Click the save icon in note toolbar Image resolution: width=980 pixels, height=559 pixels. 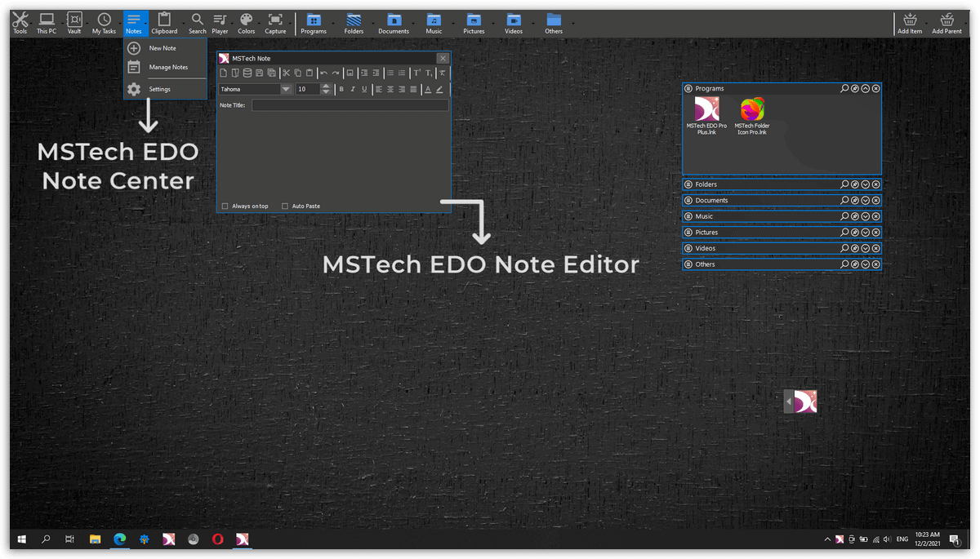(x=260, y=73)
